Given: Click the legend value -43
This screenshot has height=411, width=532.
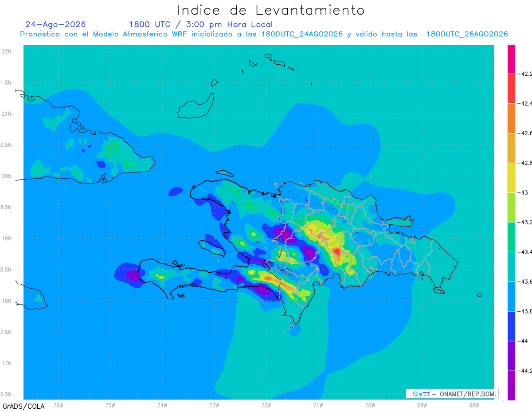Looking at the screenshot, I should 522,192.
